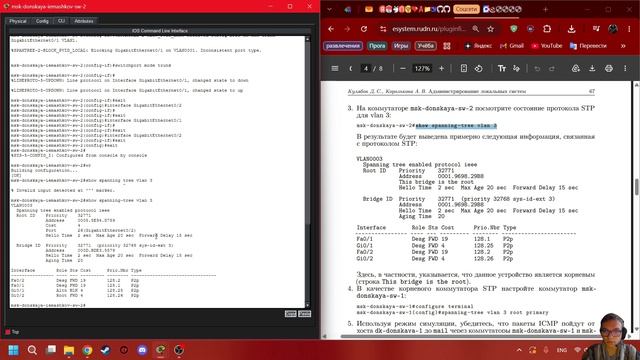Open the browser profile avatar
The height and width of the screenshot is (360, 640).
613,29
